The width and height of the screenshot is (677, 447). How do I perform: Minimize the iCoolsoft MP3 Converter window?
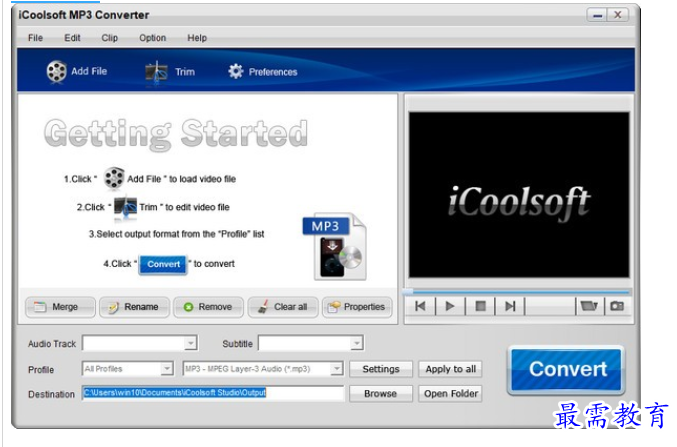[x=598, y=15]
